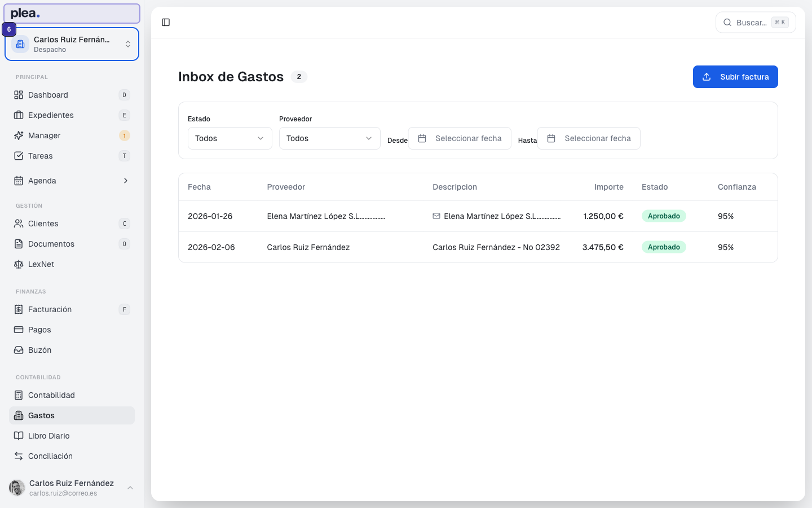Open Expedientes section

coord(72,115)
